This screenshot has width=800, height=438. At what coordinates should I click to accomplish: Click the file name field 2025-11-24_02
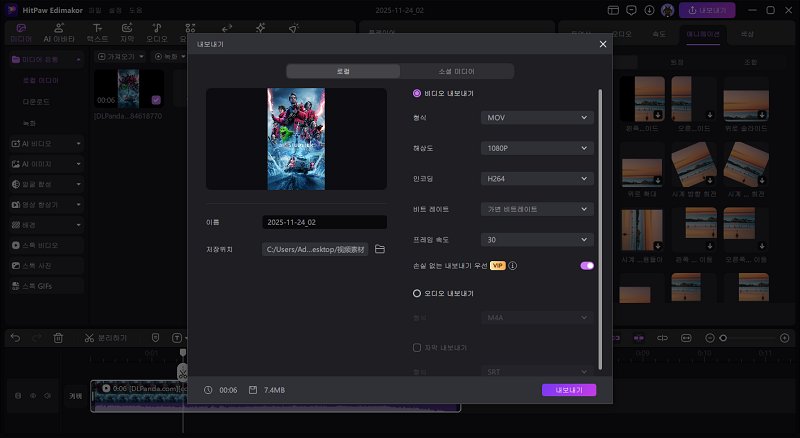[324, 222]
